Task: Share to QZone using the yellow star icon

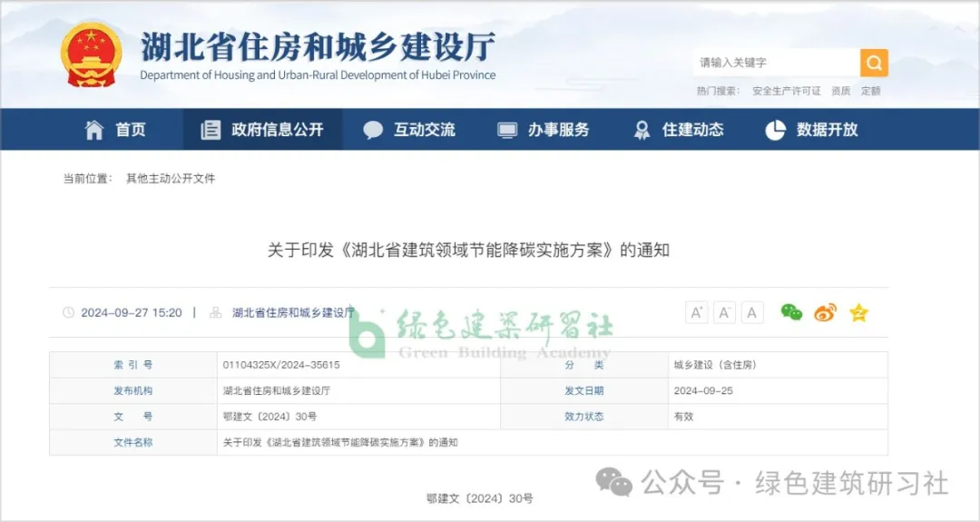Action: click(x=858, y=312)
